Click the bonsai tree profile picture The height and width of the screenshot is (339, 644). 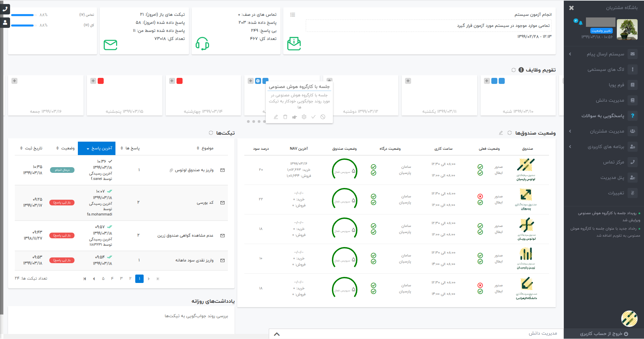[x=627, y=30]
